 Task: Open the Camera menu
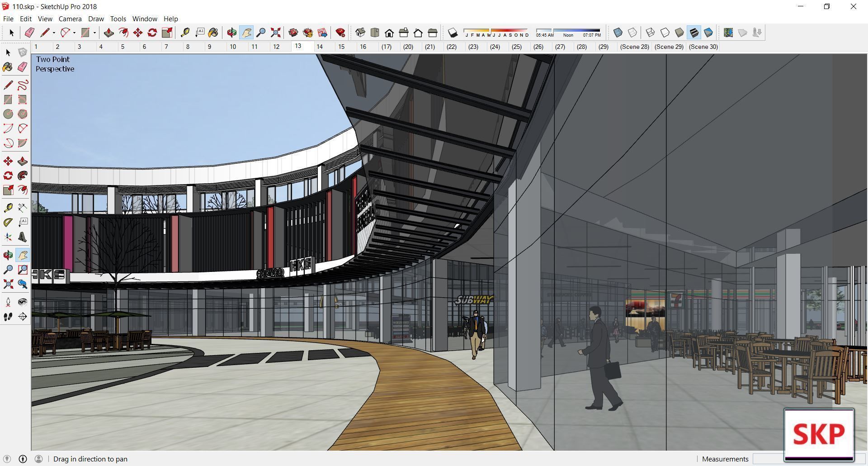(x=70, y=19)
